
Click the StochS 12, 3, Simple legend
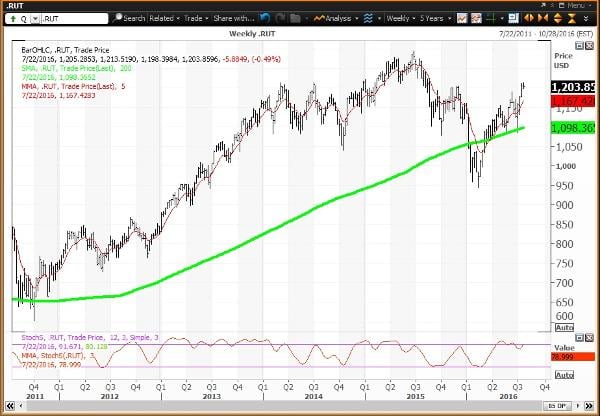(x=90, y=338)
